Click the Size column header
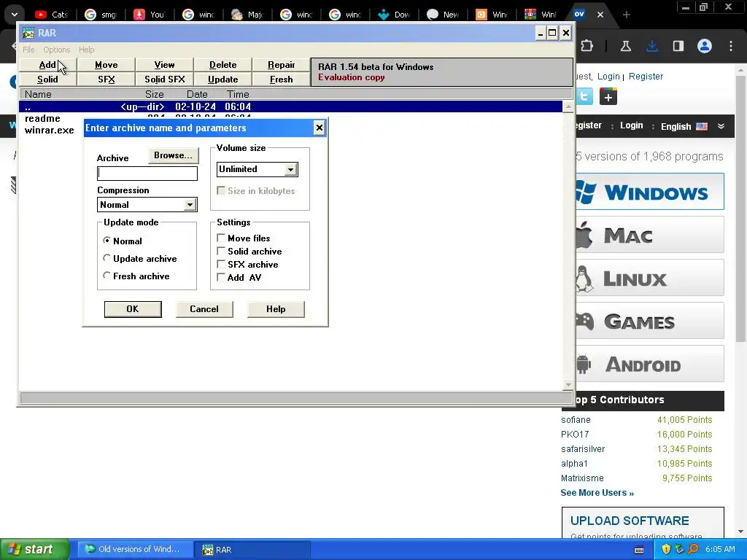Screen dimensions: 747x560 155,94
